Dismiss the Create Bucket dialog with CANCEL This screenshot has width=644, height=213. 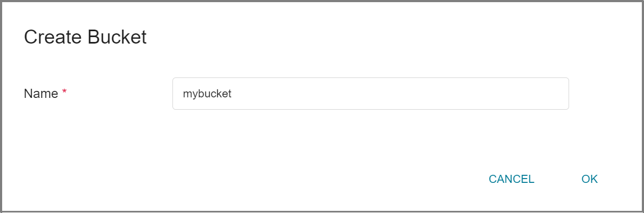pyautogui.click(x=511, y=179)
